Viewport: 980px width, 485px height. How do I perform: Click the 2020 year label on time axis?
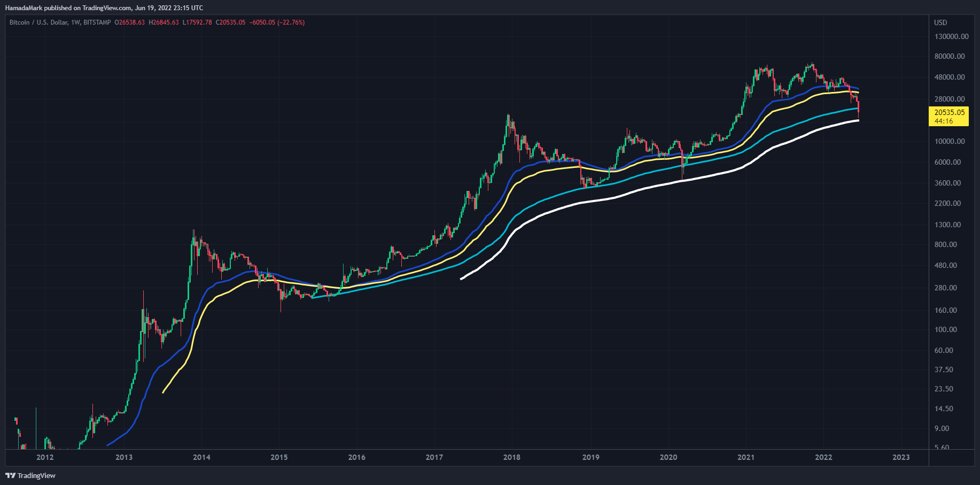(x=668, y=457)
